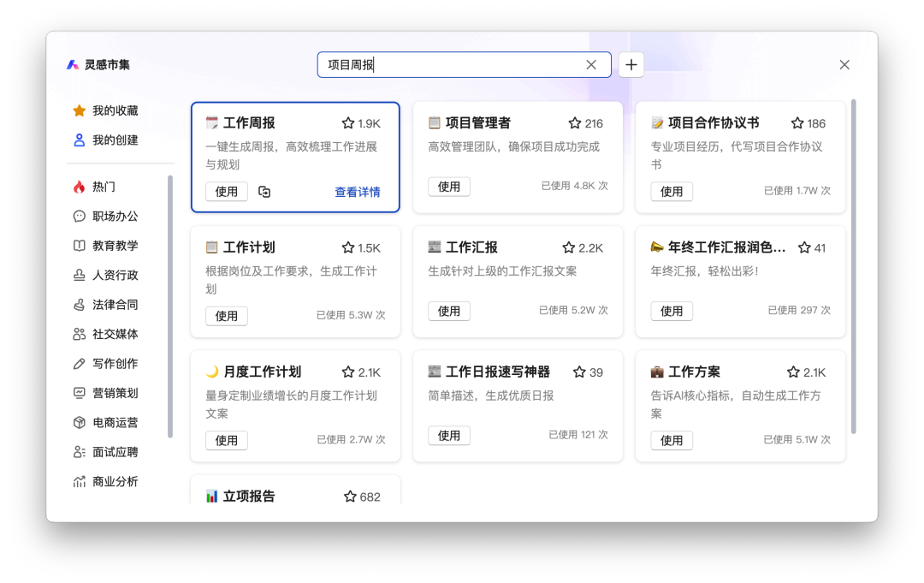Image resolution: width=924 pixels, height=583 pixels.
Task: Click the card list vertical scrollbar
Action: 853,266
